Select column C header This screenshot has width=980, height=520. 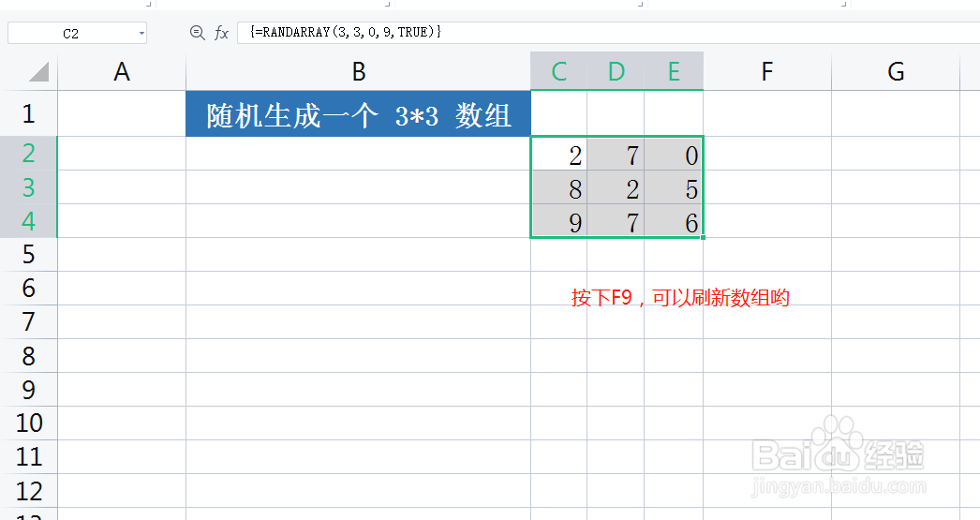pyautogui.click(x=558, y=71)
